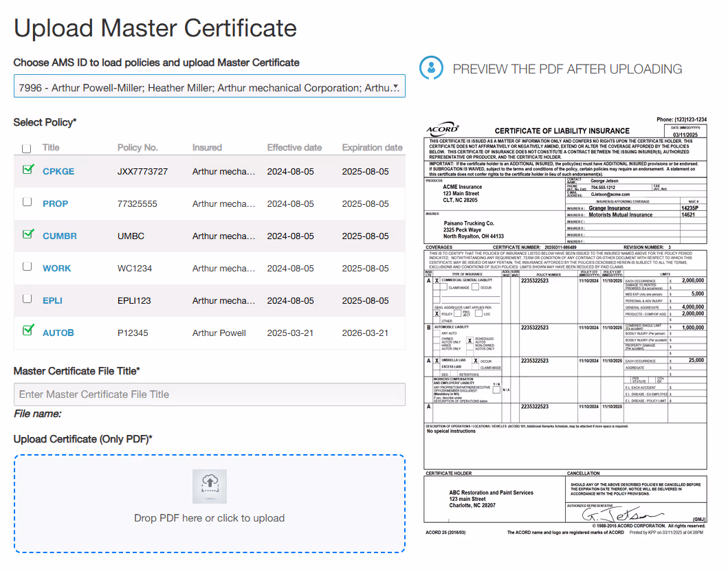Click the Drop PDF upload area
Viewport: 728px width, 571px height.
(x=210, y=504)
